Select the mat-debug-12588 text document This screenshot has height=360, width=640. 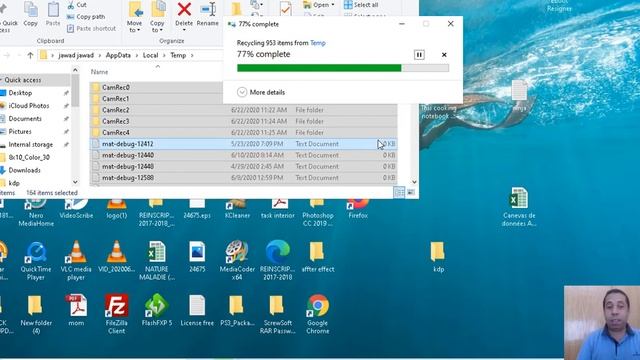pos(243,178)
